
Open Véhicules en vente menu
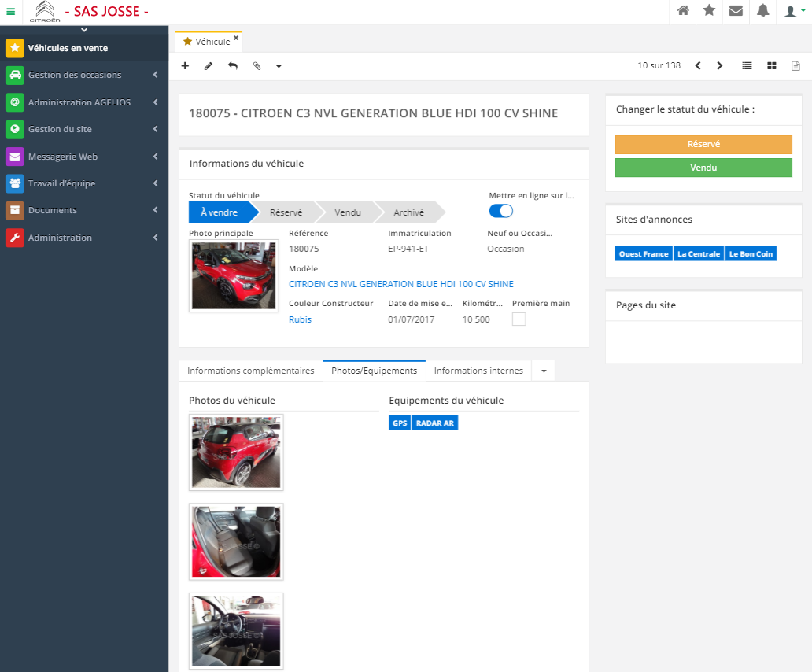pos(84,48)
